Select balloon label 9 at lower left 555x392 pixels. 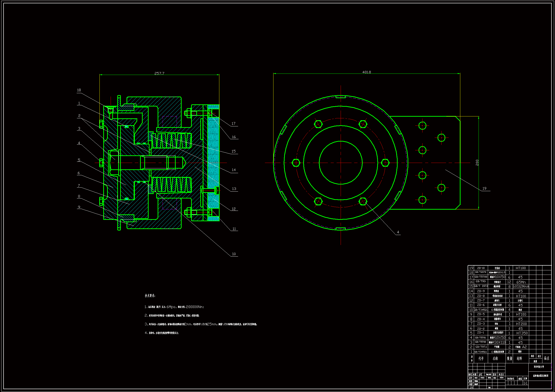79,207
